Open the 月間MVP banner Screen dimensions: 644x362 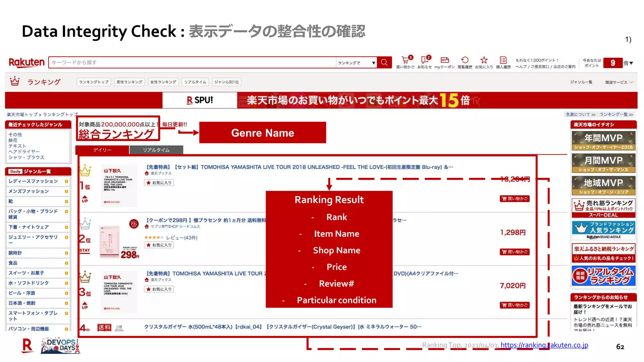tap(603, 163)
